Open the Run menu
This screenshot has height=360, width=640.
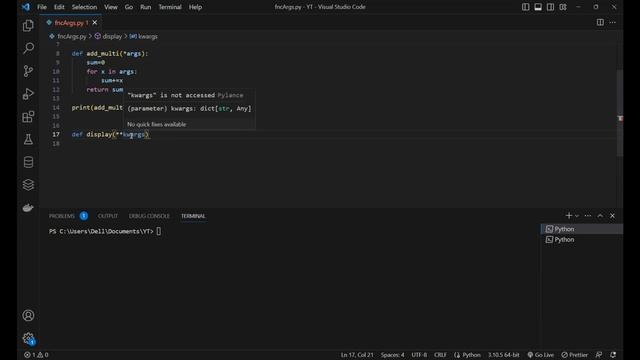tap(146, 7)
